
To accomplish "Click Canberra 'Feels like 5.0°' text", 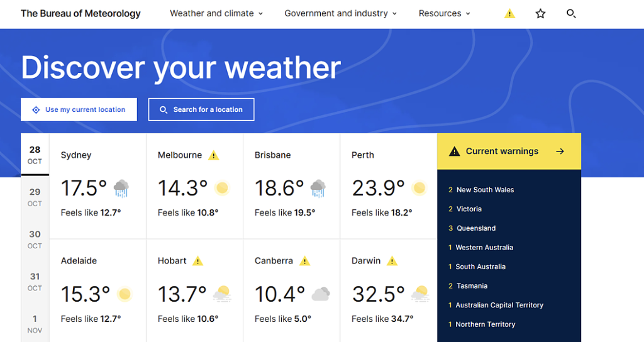I will tap(283, 319).
